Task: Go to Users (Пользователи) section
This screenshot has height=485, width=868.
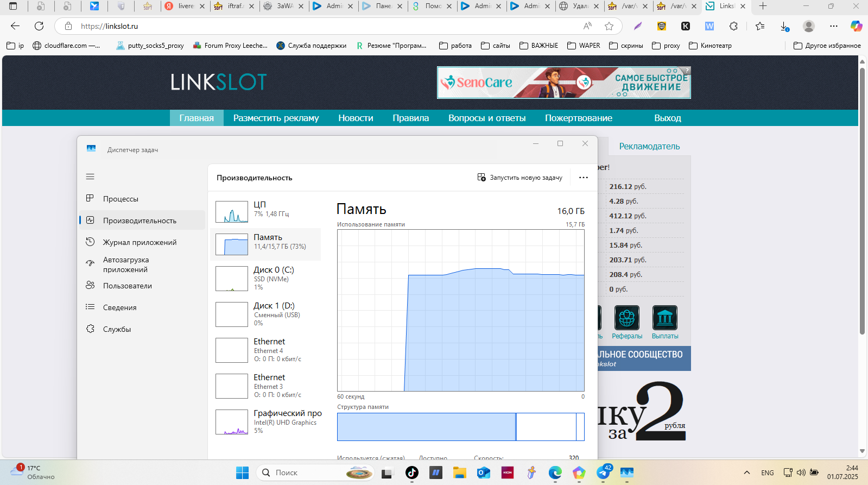Action: point(127,286)
